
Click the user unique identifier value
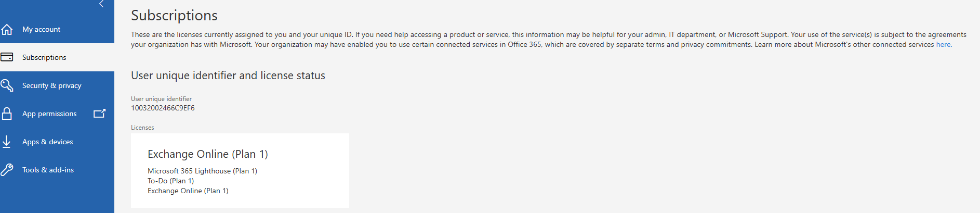click(x=163, y=108)
